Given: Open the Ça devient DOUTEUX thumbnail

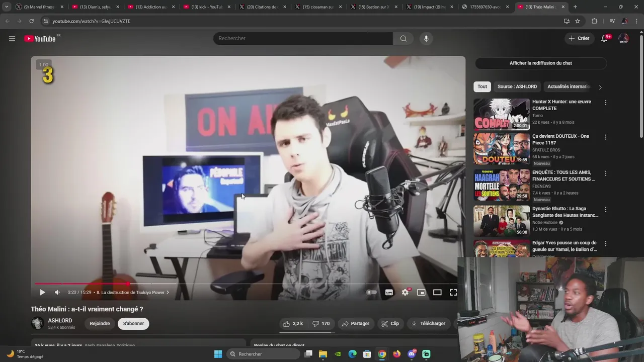Looking at the screenshot, I should coord(502,149).
